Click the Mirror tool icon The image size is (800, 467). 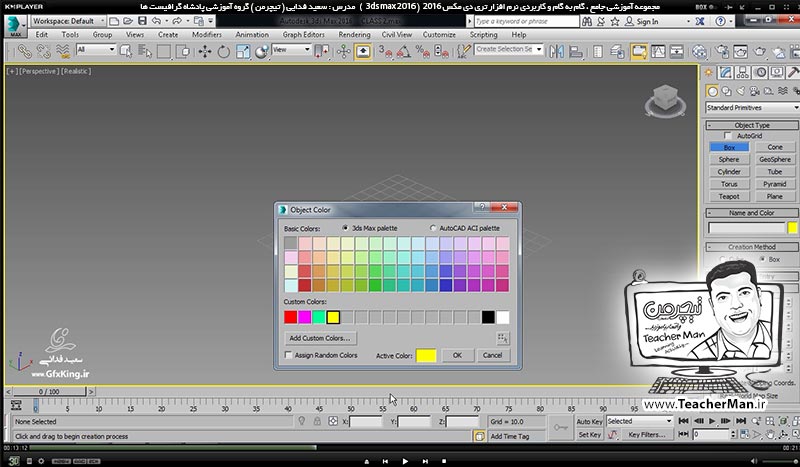(557, 51)
